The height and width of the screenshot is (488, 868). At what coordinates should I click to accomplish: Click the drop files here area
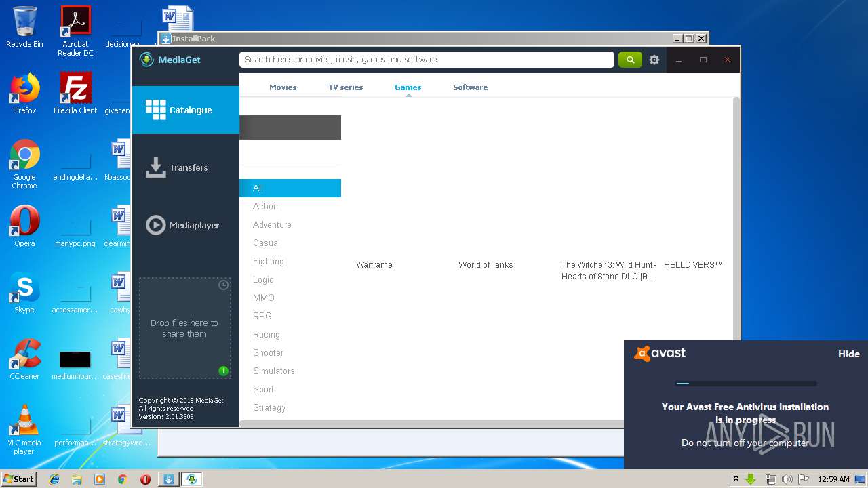pos(184,328)
